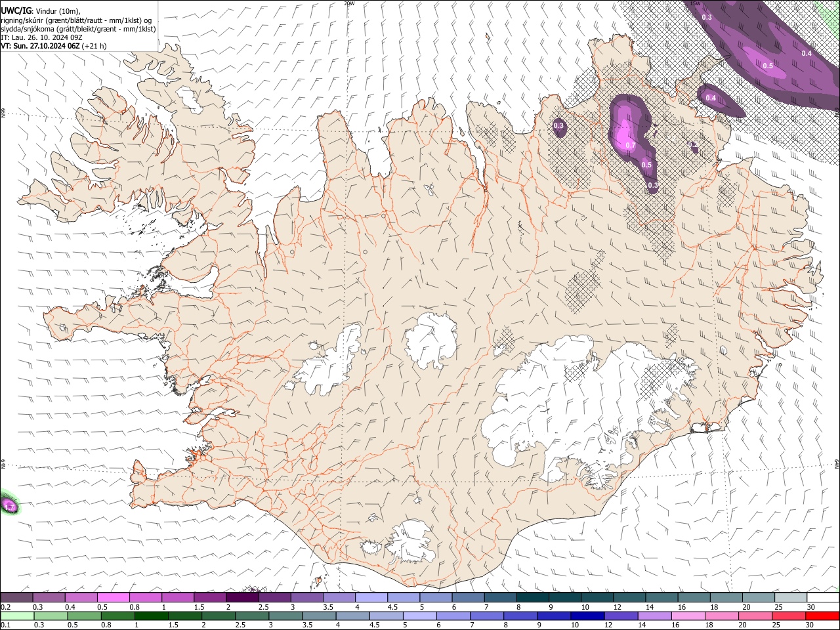Select the 0.4 label in the small coastal purple patch
This screenshot has width=840, height=630.
click(711, 98)
